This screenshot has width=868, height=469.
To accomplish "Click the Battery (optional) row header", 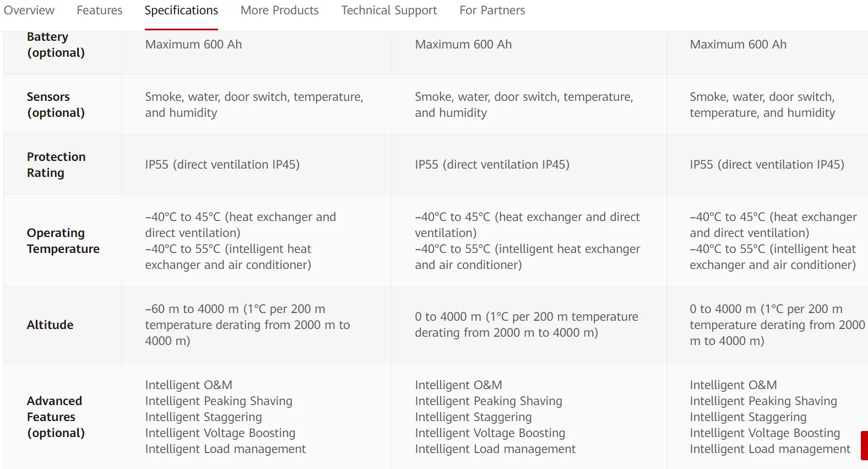I will pos(56,45).
